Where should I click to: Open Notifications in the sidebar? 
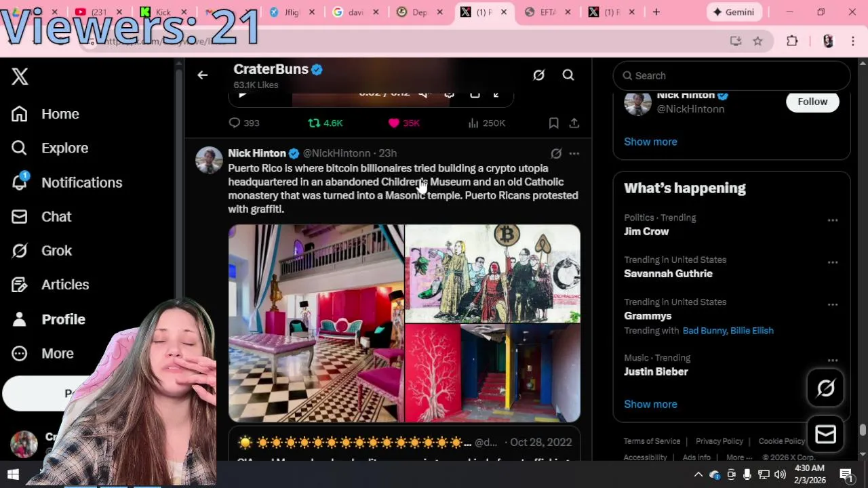[x=66, y=182]
